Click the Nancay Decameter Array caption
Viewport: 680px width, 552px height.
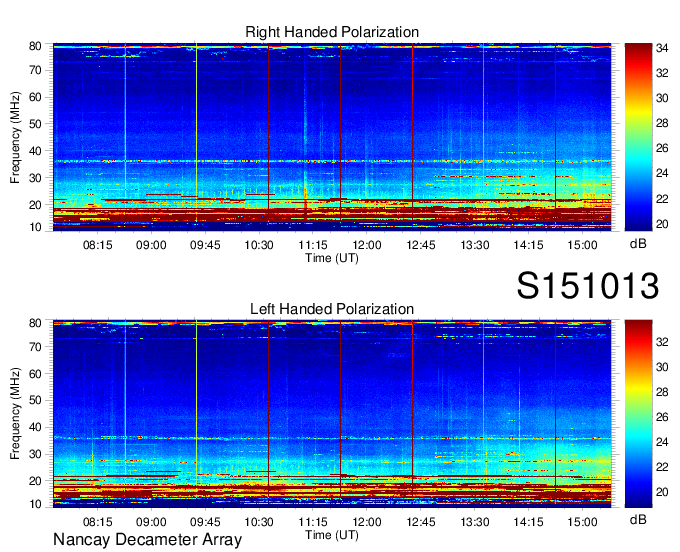(147, 539)
